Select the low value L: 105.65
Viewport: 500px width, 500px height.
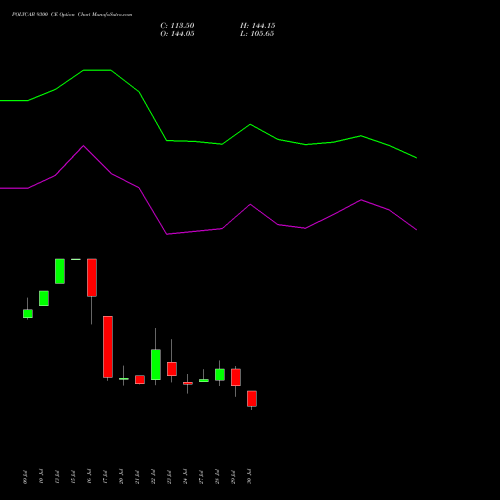tap(257, 34)
